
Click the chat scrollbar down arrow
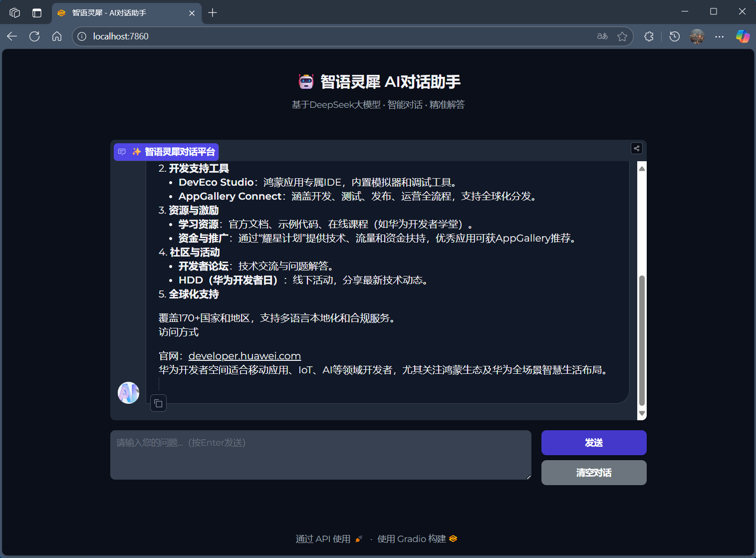tap(642, 413)
